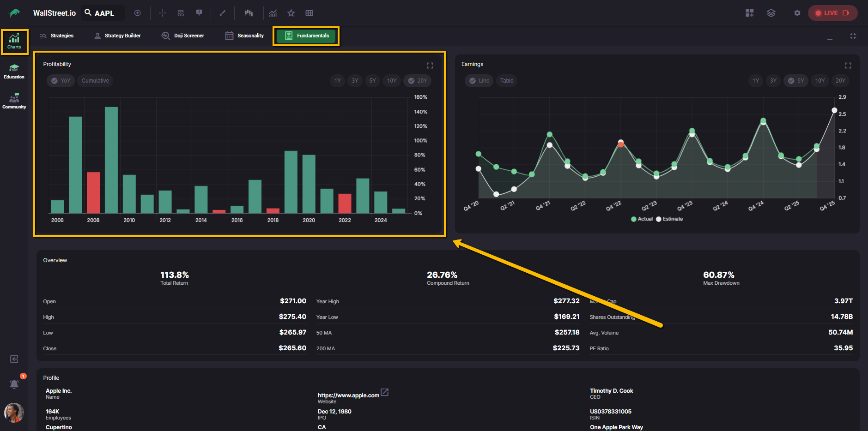Open the Doji Screener tab
This screenshot has width=868, height=431.
pyautogui.click(x=182, y=36)
